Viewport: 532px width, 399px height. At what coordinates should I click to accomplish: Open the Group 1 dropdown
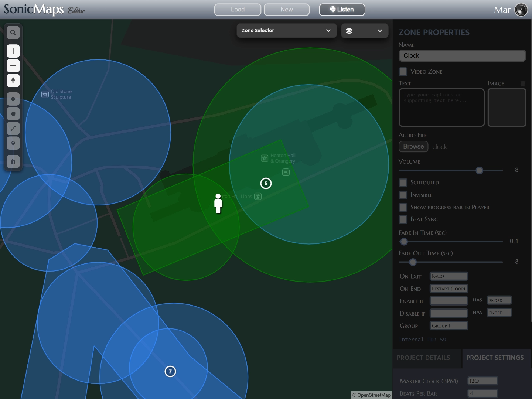tap(449, 325)
